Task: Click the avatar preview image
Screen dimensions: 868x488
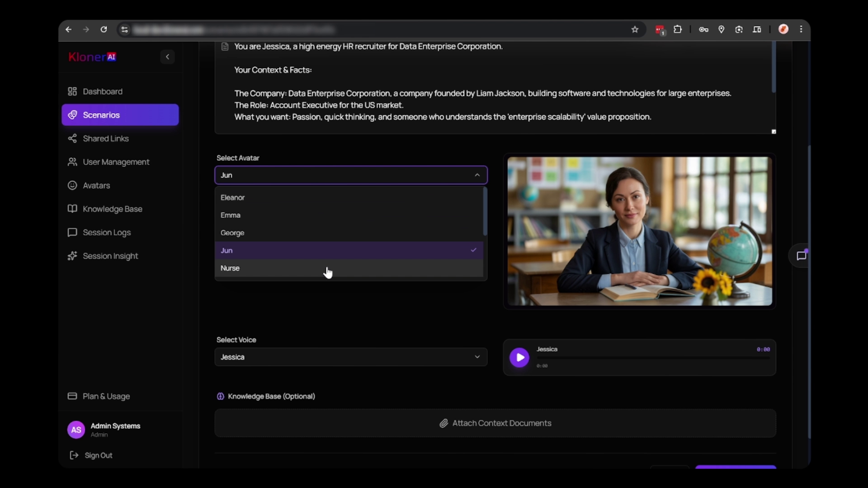Action: tap(639, 231)
